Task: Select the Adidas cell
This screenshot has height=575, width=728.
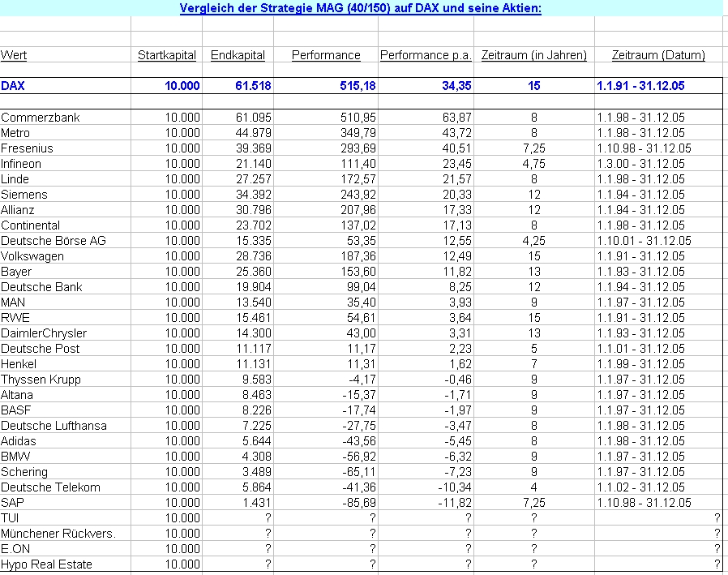Action: [18, 440]
